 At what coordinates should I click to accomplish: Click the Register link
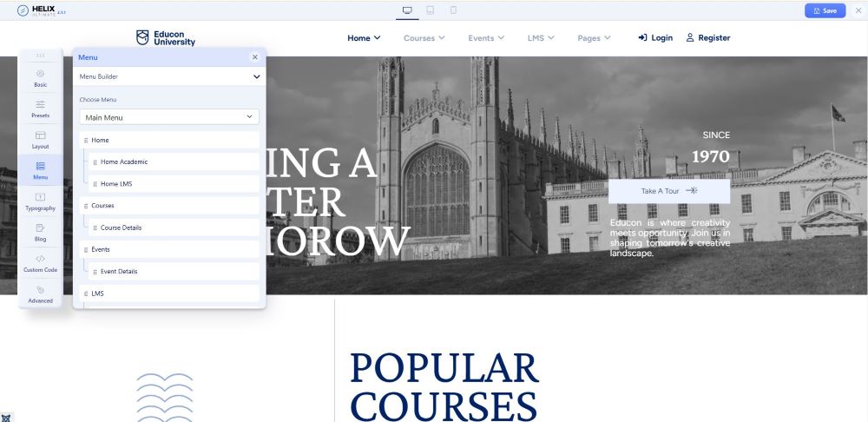708,37
